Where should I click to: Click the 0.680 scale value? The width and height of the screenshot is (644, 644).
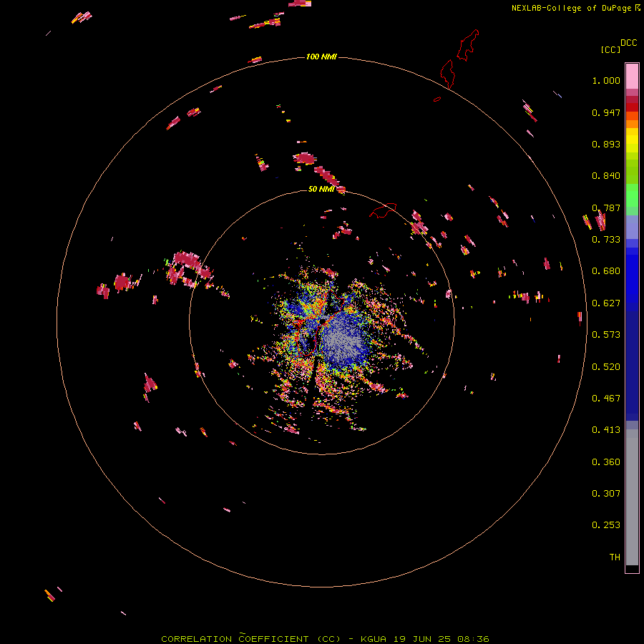(606, 271)
